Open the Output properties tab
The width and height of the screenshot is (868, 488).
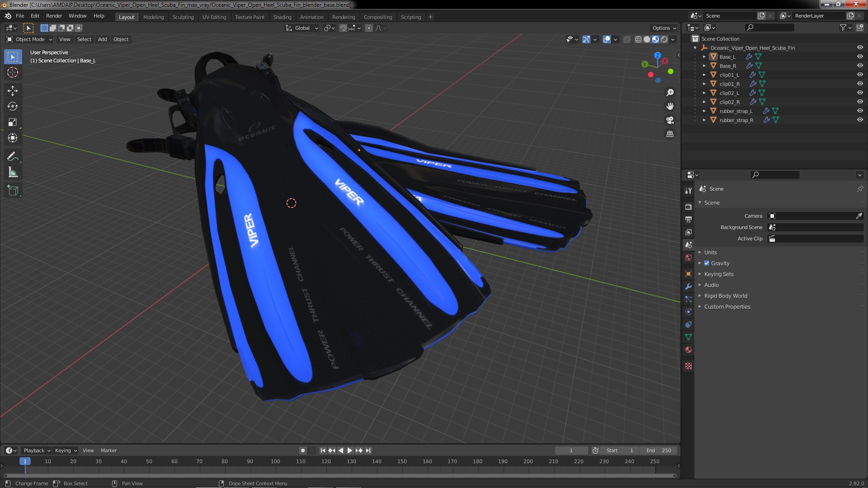pos(689,219)
